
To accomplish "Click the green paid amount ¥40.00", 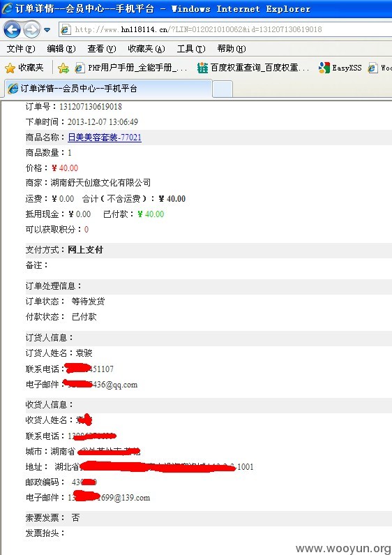I will (151, 214).
